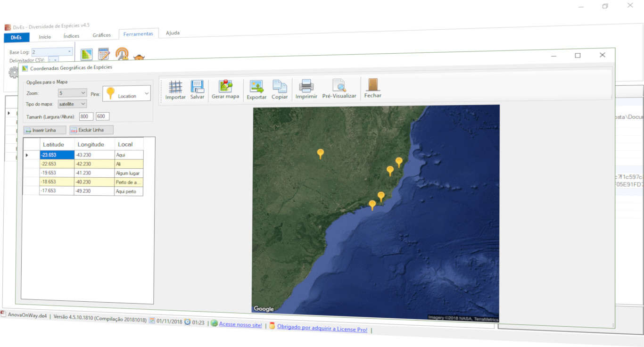Image resolution: width=644 pixels, height=347 pixels.
Task: Click the calendar icon in the status bar
Action: pyautogui.click(x=152, y=321)
